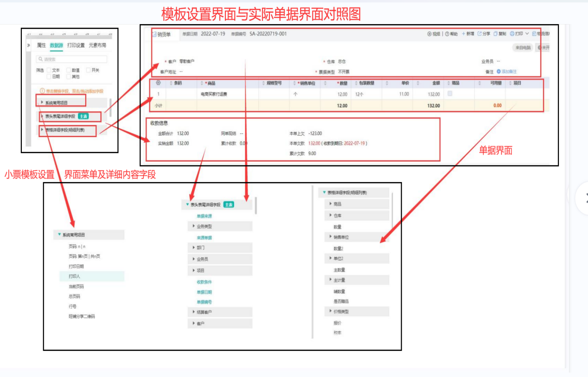Open the dropdown arrow next to 打印
The image size is (588, 377).
(x=527, y=34)
